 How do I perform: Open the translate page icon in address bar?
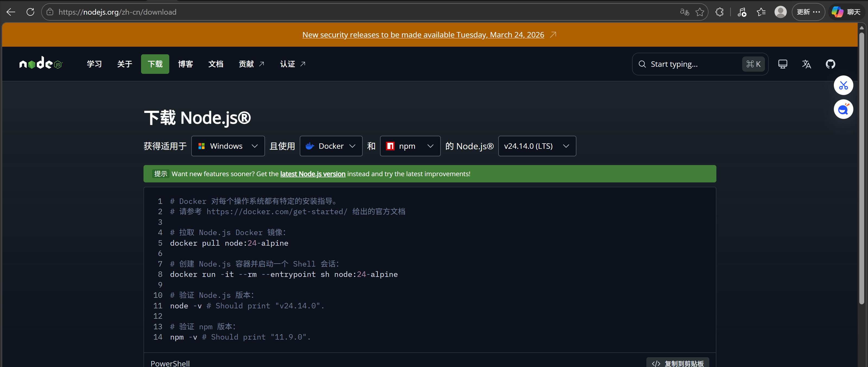[684, 12]
